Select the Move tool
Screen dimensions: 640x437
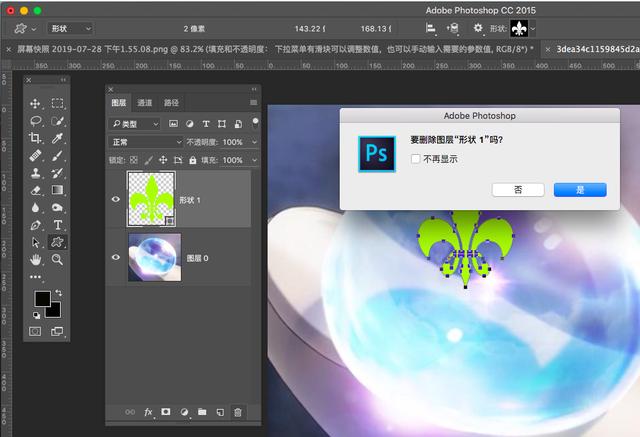[35, 103]
